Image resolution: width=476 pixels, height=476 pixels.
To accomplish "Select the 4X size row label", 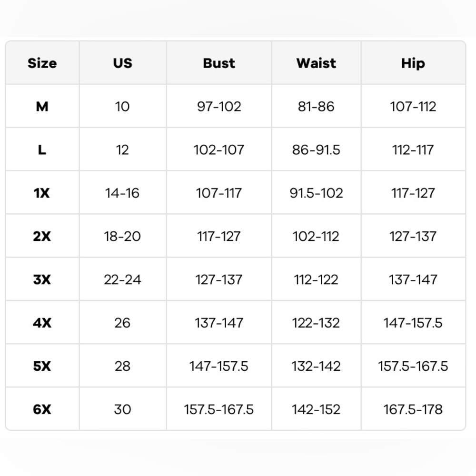I will 42,323.
